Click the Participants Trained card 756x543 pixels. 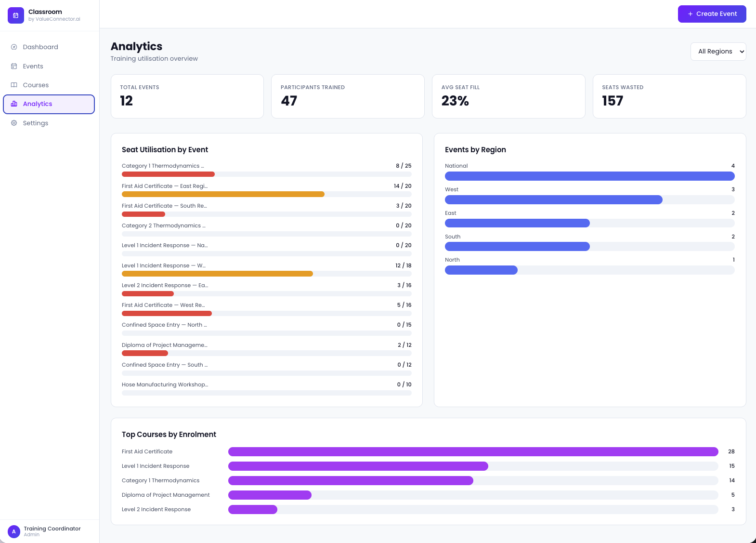click(x=348, y=96)
